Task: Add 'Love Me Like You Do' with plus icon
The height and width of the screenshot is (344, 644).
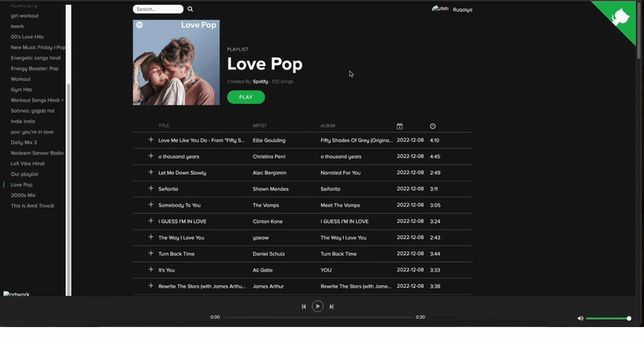Action: [151, 140]
